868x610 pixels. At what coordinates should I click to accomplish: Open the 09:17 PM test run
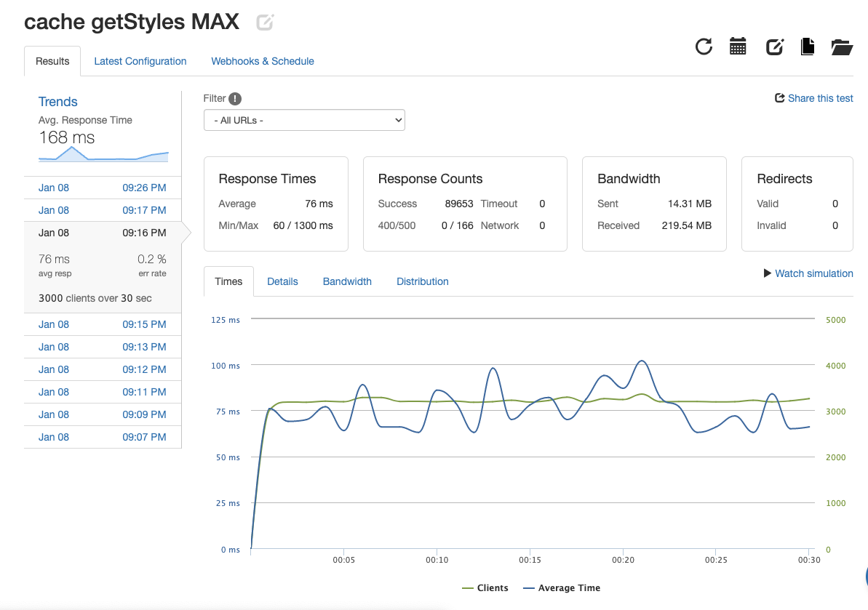pyautogui.click(x=103, y=210)
